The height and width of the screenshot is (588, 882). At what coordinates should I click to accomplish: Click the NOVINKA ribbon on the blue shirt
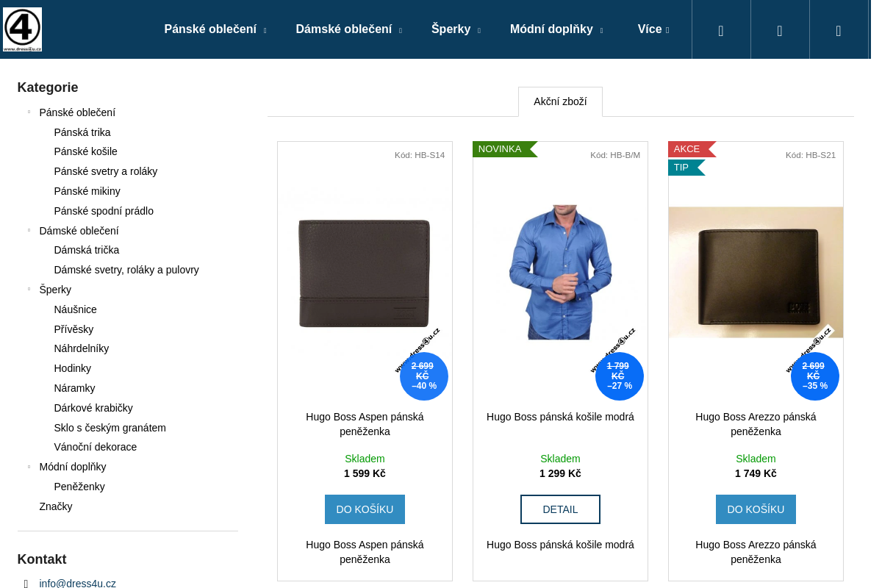501,149
